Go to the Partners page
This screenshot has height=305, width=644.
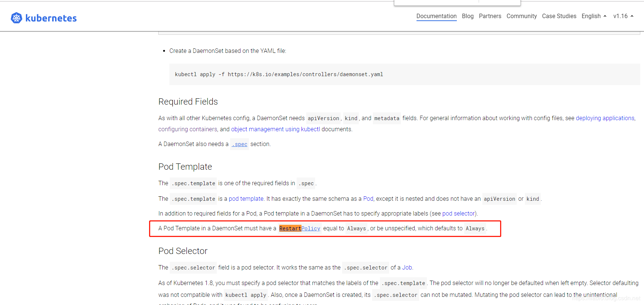[x=490, y=16]
